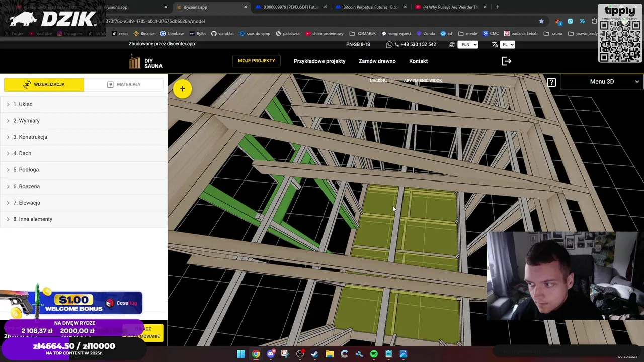Open Photos app from the taskbar
644x362 pixels.
pos(404,354)
